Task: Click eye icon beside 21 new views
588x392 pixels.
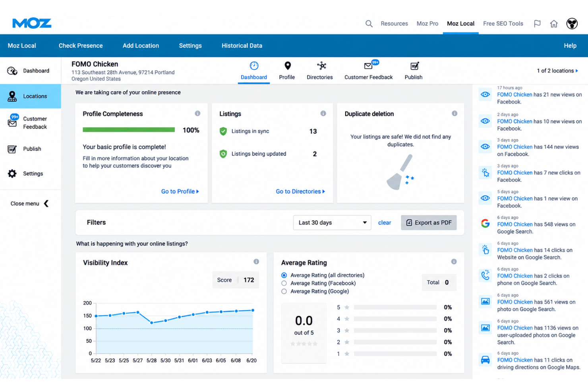Action: [485, 95]
